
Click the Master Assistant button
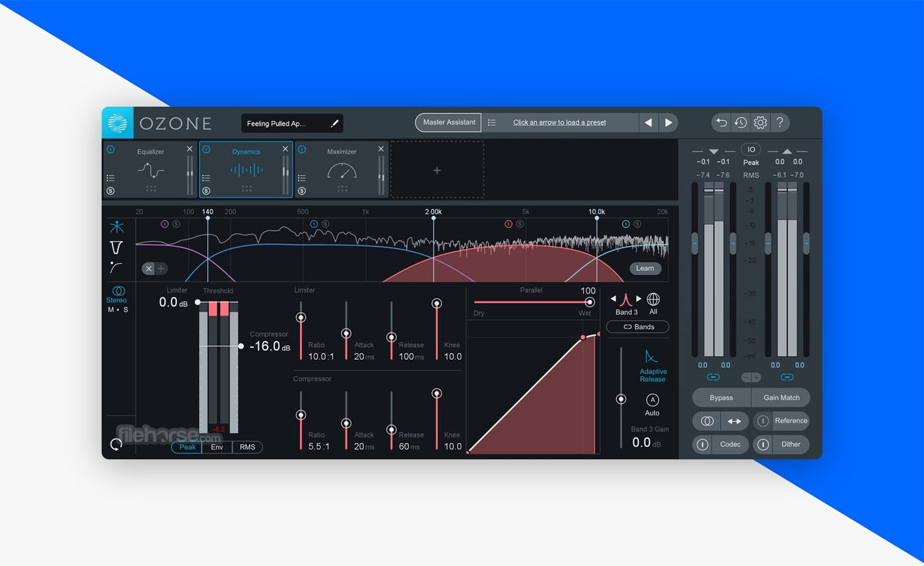click(x=448, y=122)
